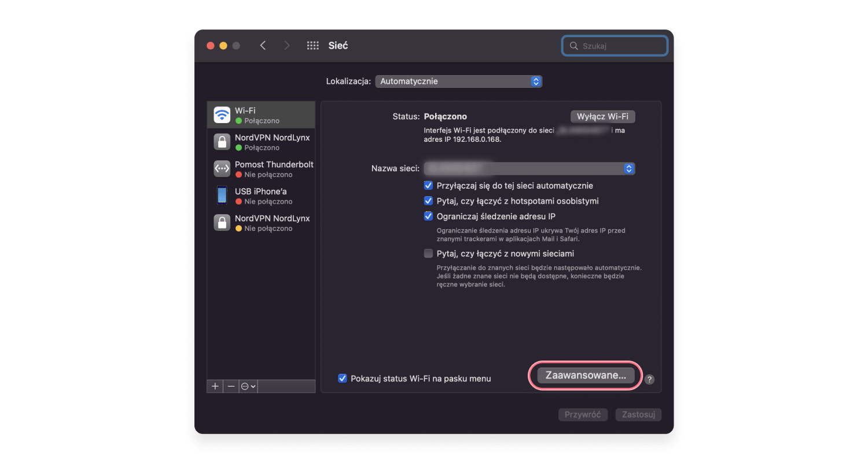The width and height of the screenshot is (868, 463).
Task: Select the connected NordVPN NordLynx lock icon
Action: pos(222,142)
